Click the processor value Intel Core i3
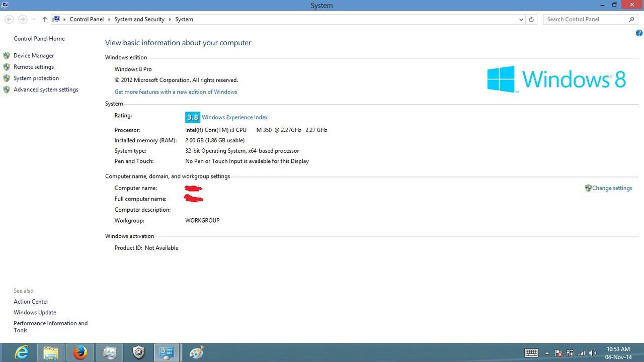Viewport: 644px width, 362px height. [256, 130]
